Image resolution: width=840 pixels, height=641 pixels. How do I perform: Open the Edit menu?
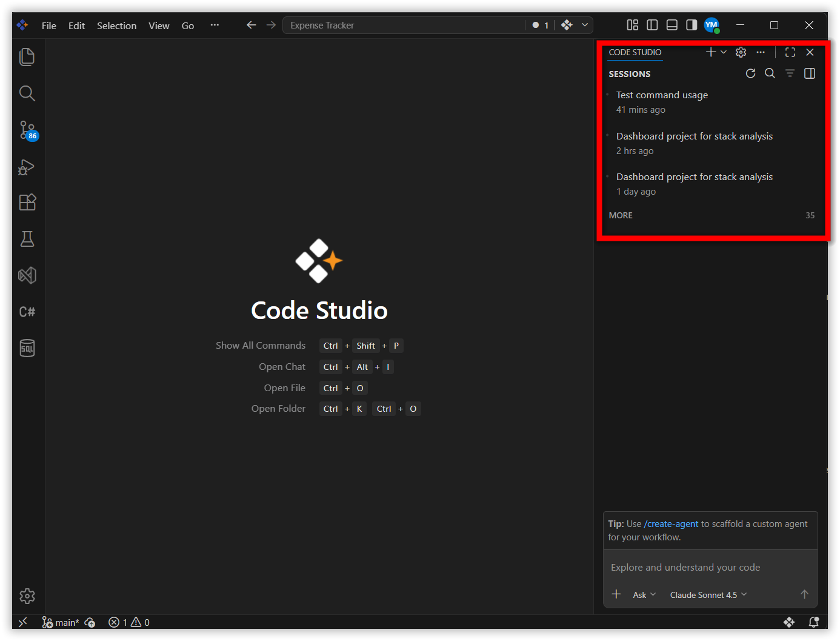(76, 25)
